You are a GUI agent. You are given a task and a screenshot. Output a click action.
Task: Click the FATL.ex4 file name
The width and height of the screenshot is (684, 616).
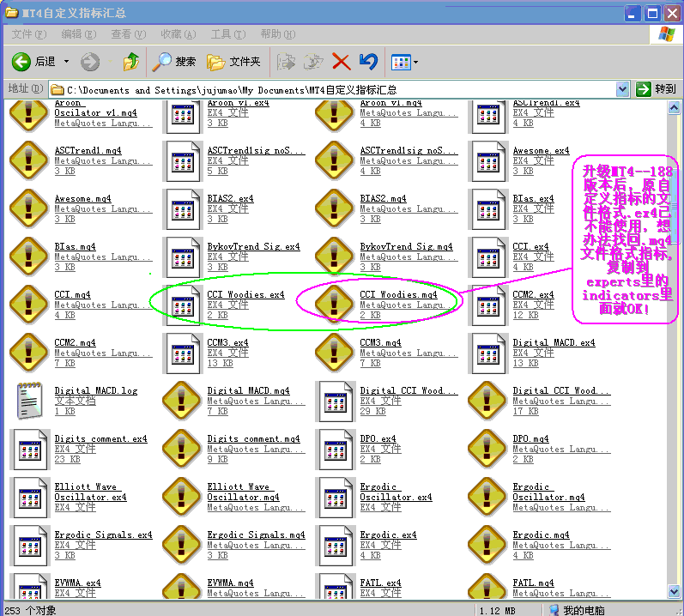tap(380, 583)
